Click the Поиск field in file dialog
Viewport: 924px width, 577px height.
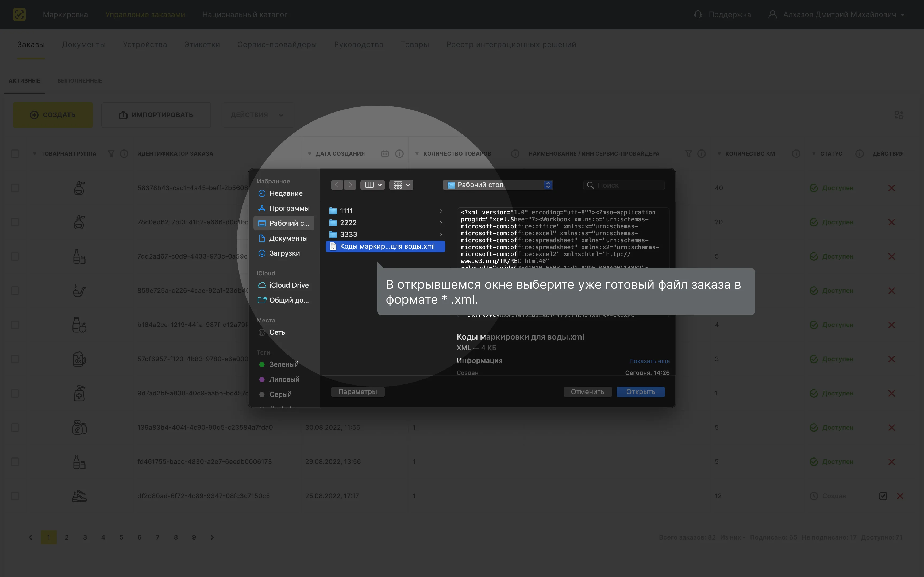point(624,185)
